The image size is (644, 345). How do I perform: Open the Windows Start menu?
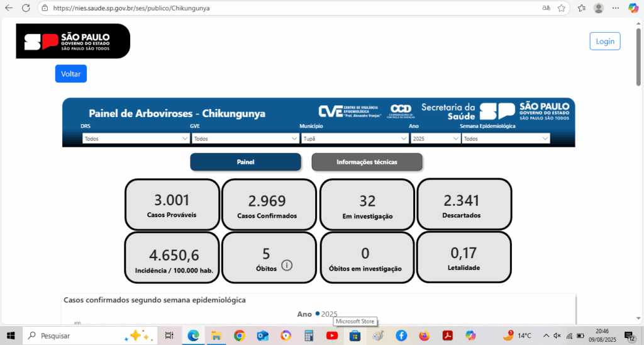[11, 336]
